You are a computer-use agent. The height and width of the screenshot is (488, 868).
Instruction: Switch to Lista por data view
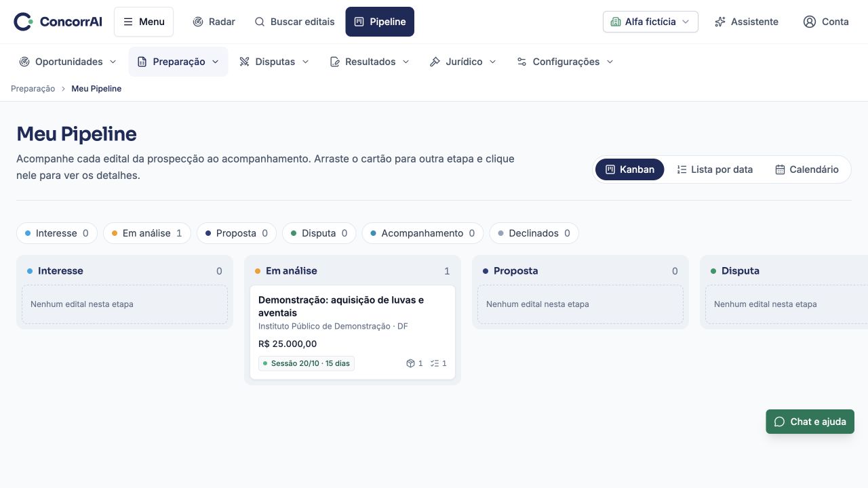[x=715, y=169]
